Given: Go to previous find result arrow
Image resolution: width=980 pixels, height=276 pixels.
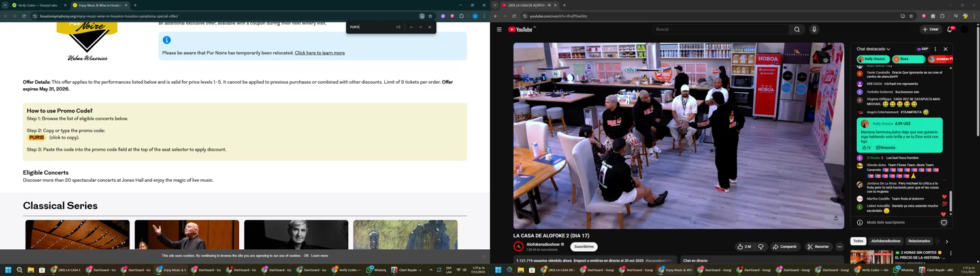Looking at the screenshot, I should (x=411, y=27).
